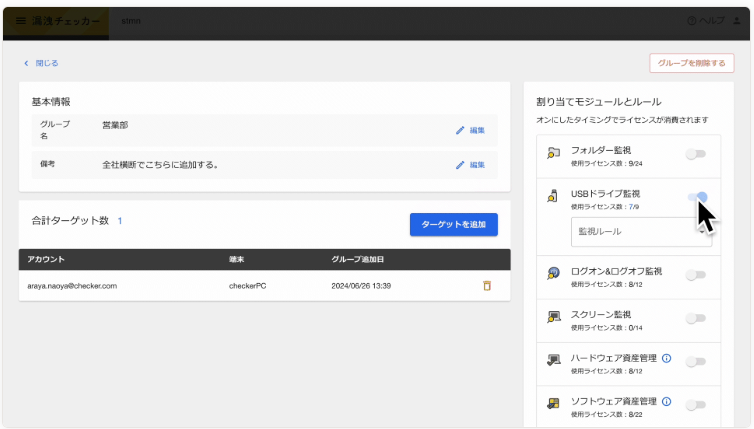Click the ログオン&ログオフ監視 module icon
The width and height of the screenshot is (754, 429).
[x=553, y=273]
